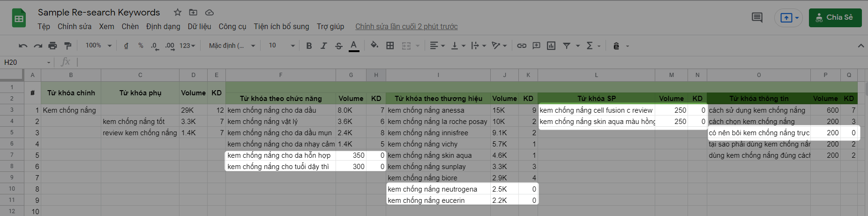
Task: Open the Định dạng menu
Action: 163,26
